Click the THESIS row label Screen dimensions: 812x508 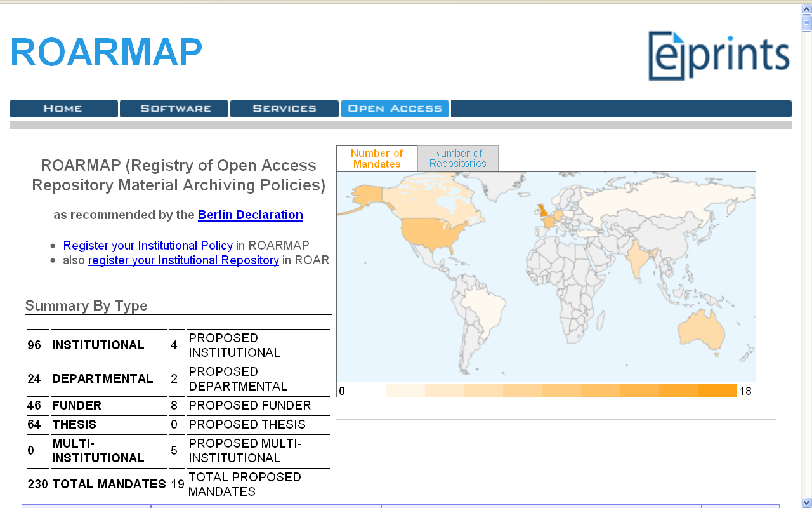(x=74, y=424)
